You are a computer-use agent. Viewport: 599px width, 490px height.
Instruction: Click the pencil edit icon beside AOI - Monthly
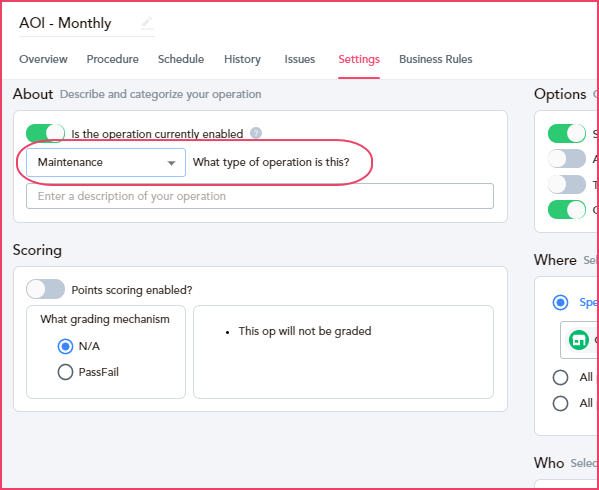(x=147, y=23)
